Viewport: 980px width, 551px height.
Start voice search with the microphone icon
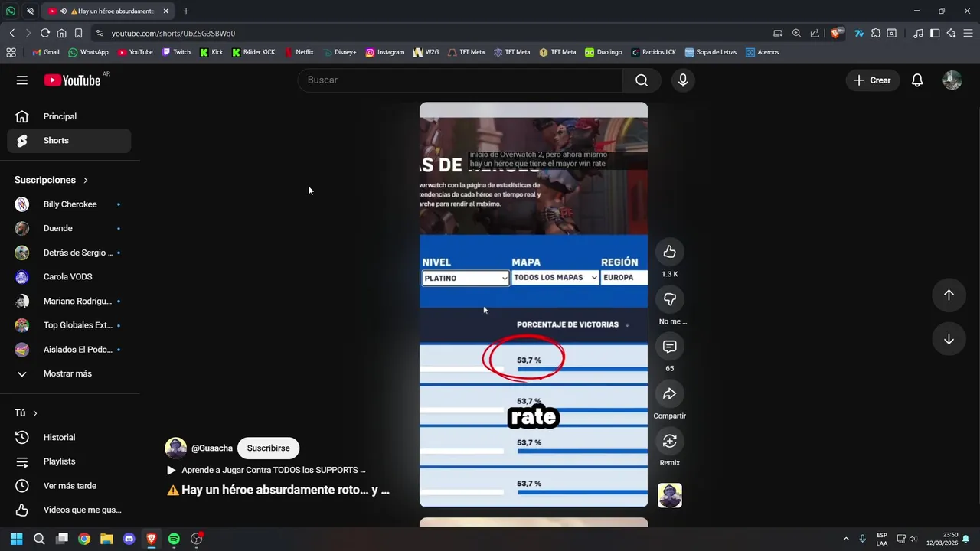tap(683, 80)
